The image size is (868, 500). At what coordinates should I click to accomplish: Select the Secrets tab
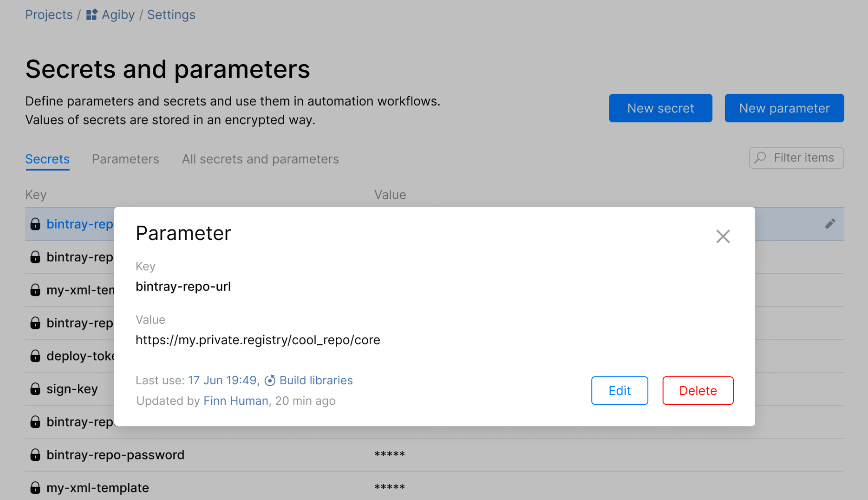click(x=47, y=159)
